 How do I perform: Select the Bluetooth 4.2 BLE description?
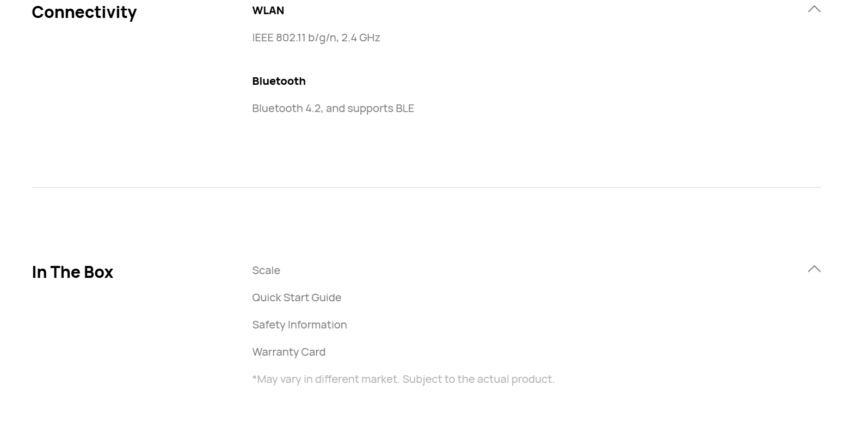pos(333,108)
